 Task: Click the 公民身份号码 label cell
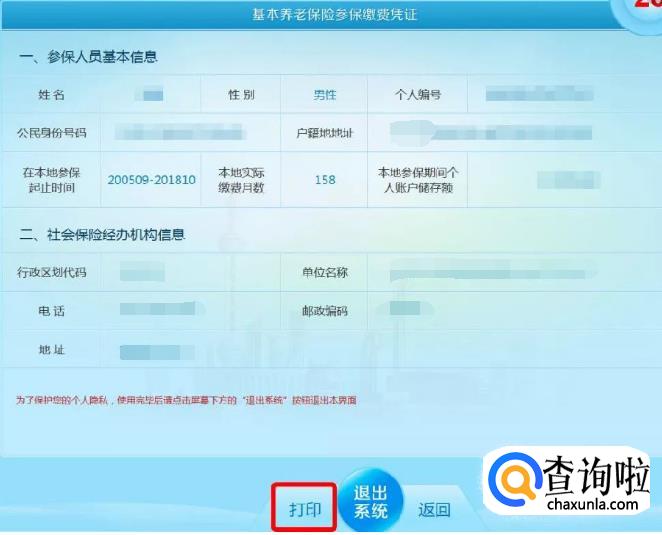tap(52, 132)
